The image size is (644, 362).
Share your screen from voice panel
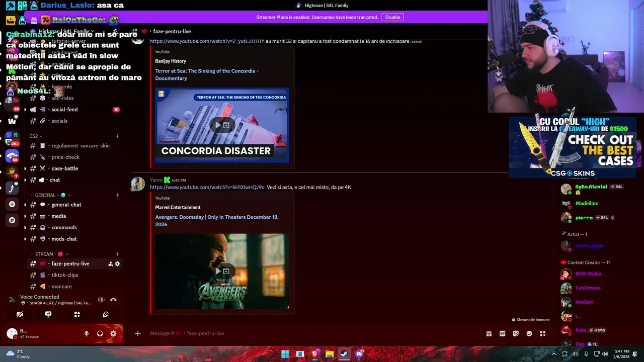(48, 314)
